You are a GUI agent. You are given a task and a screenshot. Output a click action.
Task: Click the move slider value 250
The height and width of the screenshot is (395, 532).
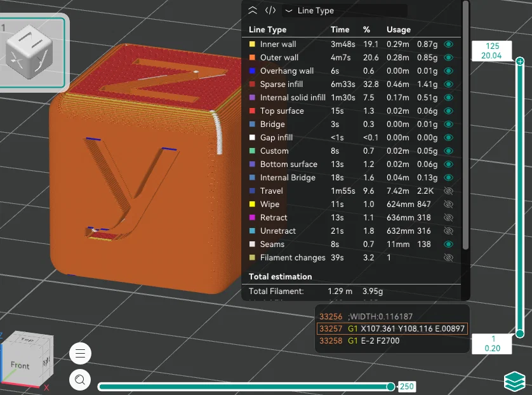pyautogui.click(x=406, y=387)
